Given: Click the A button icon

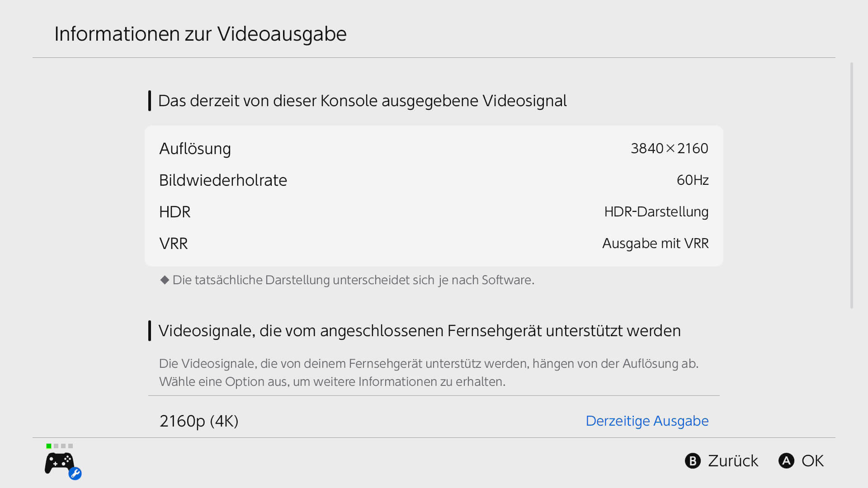Looking at the screenshot, I should [x=786, y=461].
